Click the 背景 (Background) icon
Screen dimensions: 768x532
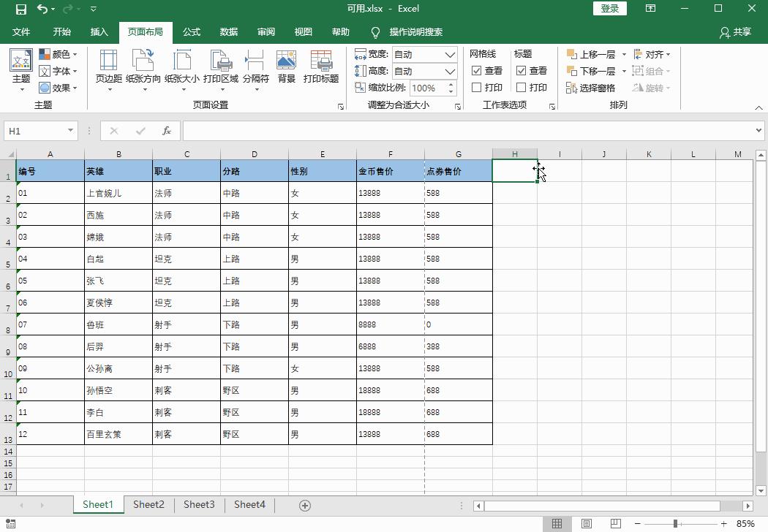pos(285,66)
